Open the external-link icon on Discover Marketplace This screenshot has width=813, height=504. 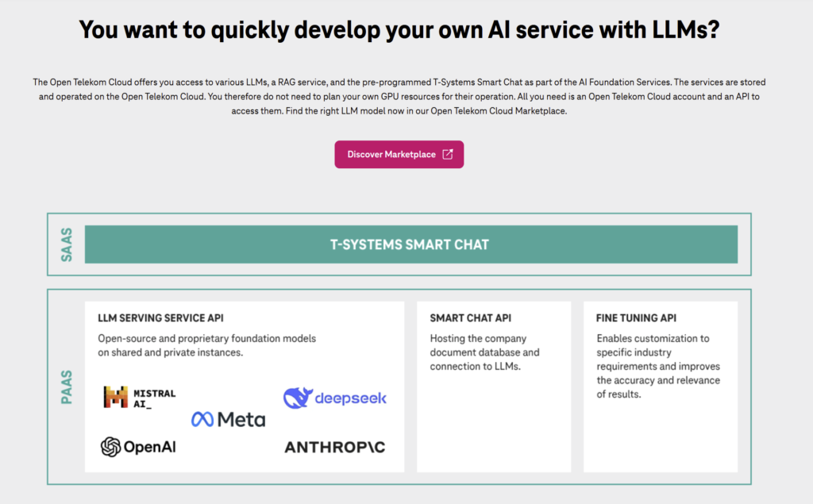coord(448,155)
